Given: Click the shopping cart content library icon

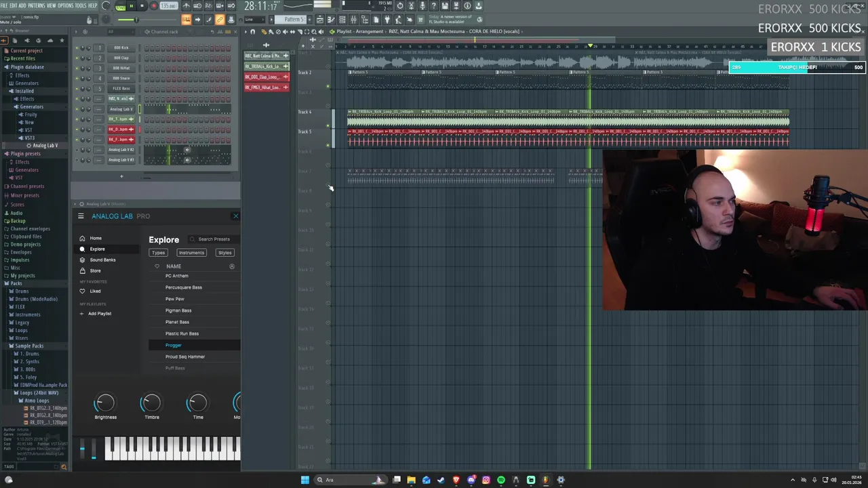Looking at the screenshot, I should 420,20.
